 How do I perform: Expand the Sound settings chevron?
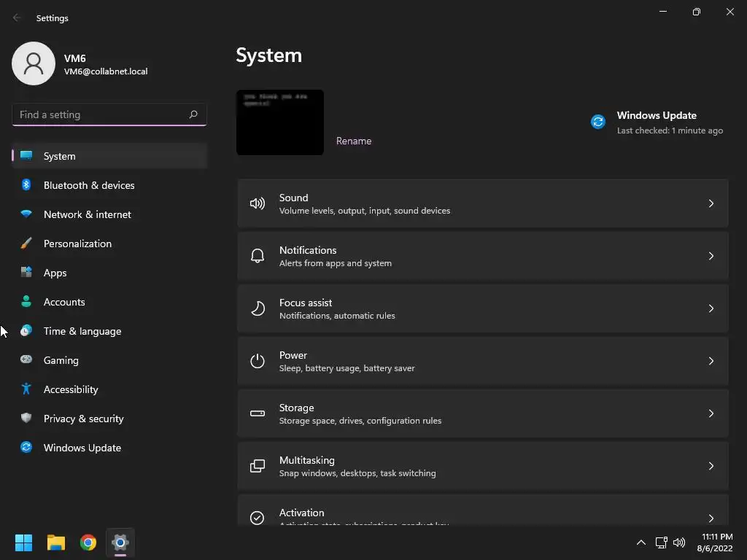pyautogui.click(x=711, y=203)
